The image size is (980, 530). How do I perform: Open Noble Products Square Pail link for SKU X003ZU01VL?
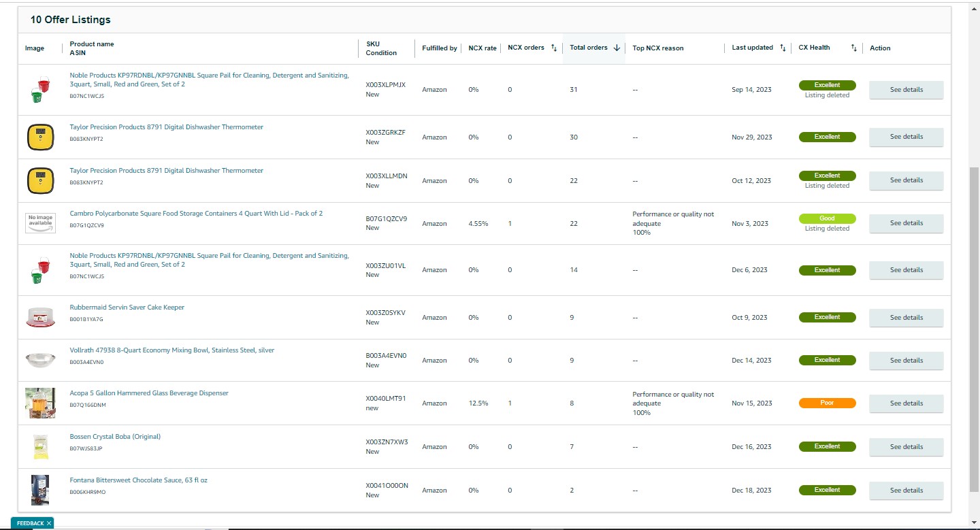209,260
